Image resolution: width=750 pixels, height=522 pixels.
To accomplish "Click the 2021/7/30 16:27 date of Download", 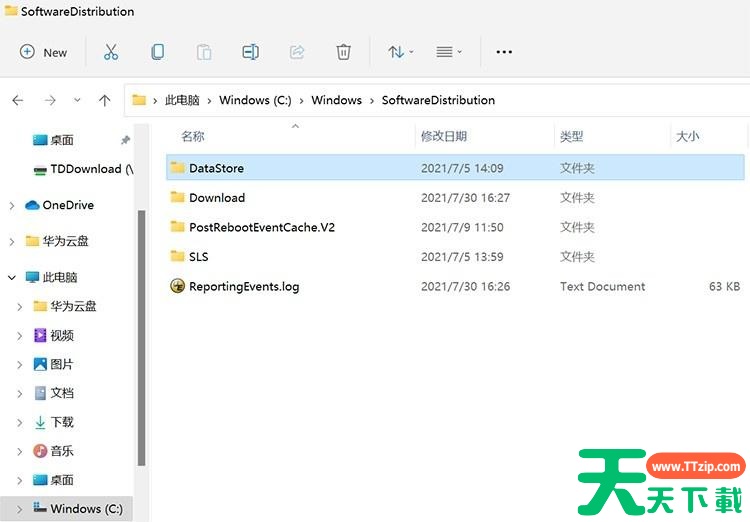I will click(465, 198).
